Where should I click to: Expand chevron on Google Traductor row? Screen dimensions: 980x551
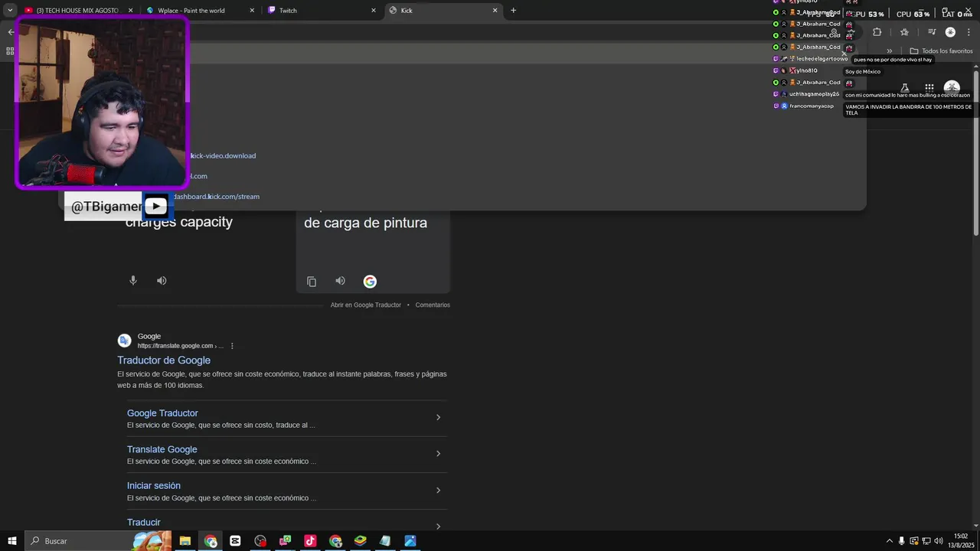point(438,417)
